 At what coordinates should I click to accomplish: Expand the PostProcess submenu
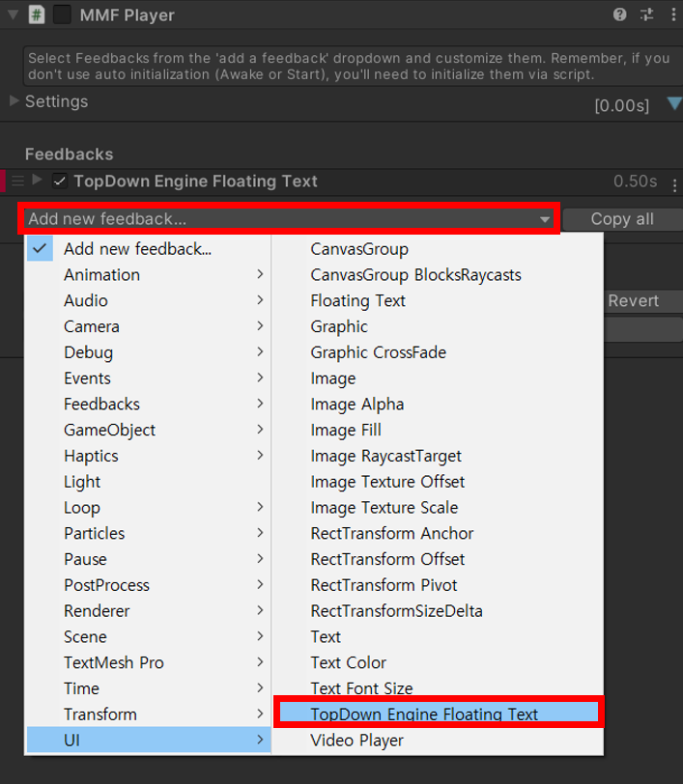149,585
